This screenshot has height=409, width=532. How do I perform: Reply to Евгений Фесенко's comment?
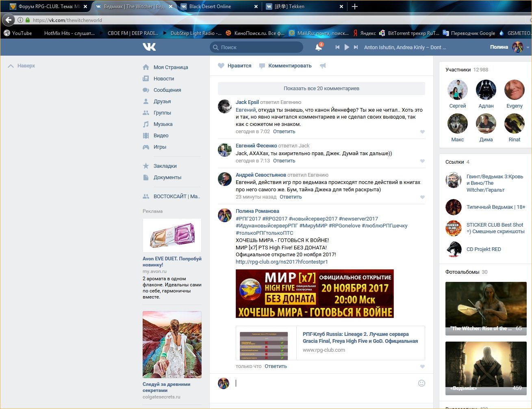point(284,160)
